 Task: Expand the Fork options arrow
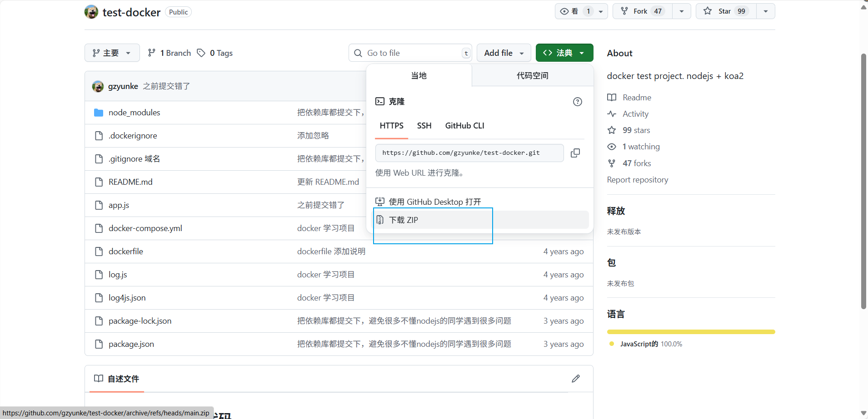pos(682,11)
